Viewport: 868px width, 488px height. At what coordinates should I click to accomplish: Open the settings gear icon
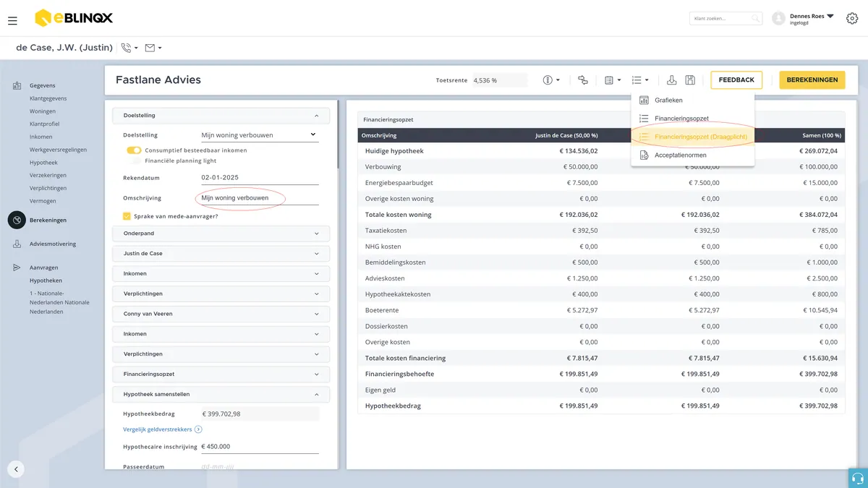pyautogui.click(x=851, y=19)
